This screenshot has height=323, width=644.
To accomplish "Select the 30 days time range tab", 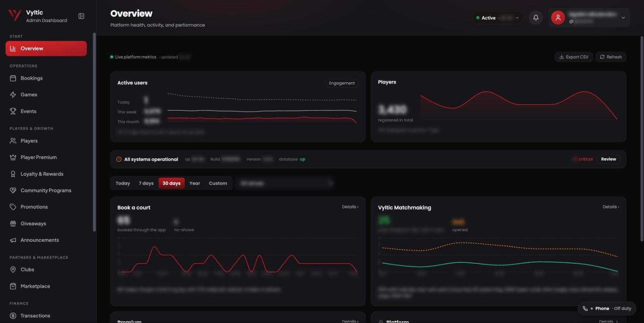I will (x=171, y=183).
